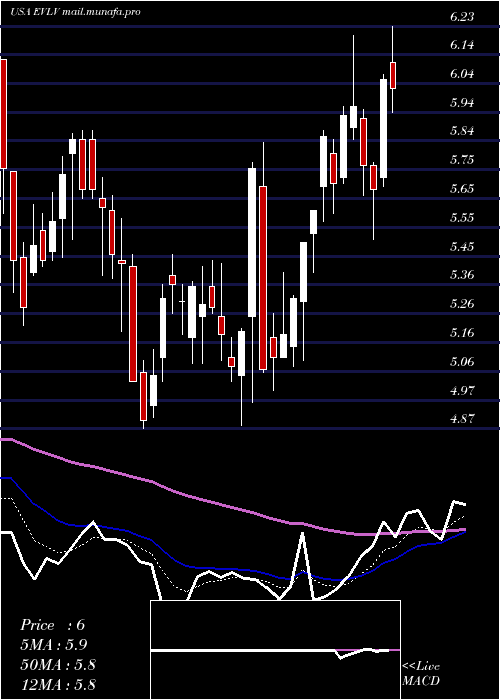Select the 4.87 price axis label
The image size is (500, 700).
pyautogui.click(x=462, y=419)
